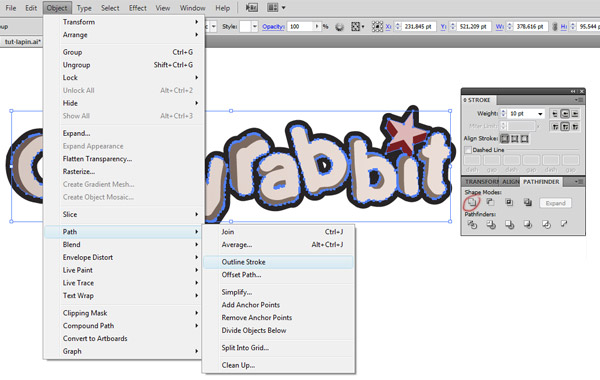
Task: Click the Unite shape mode icon
Action: pos(472,202)
